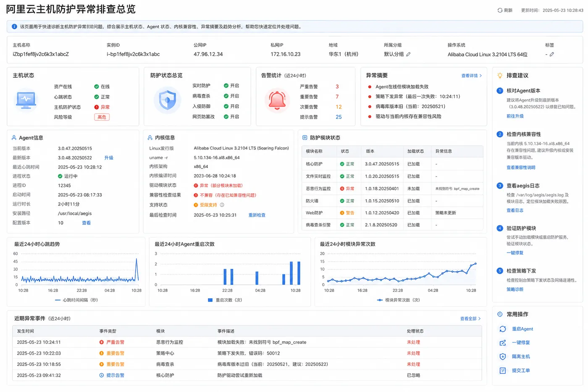Click the 次要告警 count 12
The width and height of the screenshot is (588, 392).
click(x=339, y=107)
